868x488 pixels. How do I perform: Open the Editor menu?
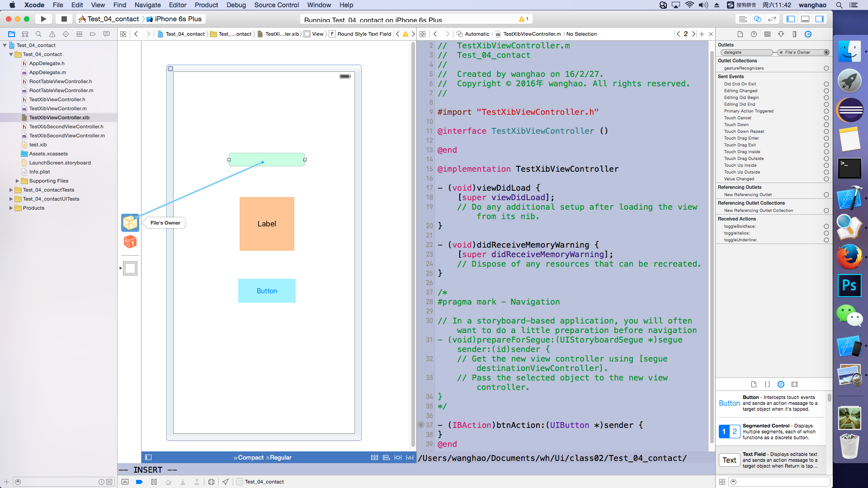[x=177, y=5]
